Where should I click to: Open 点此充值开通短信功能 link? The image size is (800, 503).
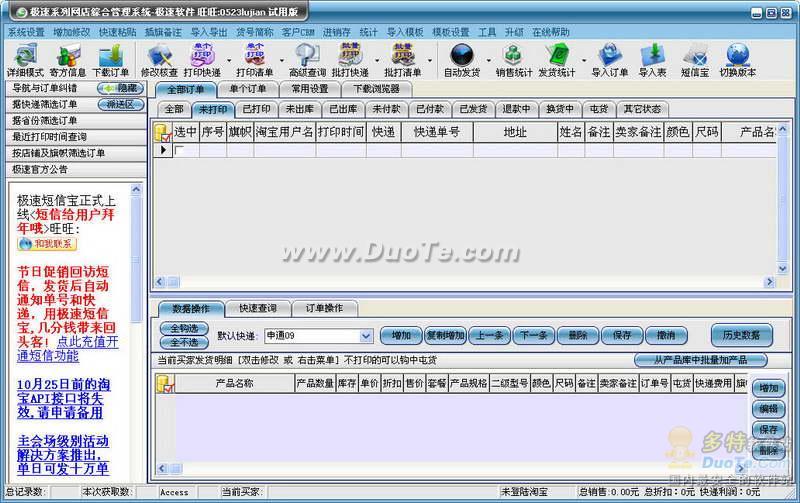click(68, 349)
